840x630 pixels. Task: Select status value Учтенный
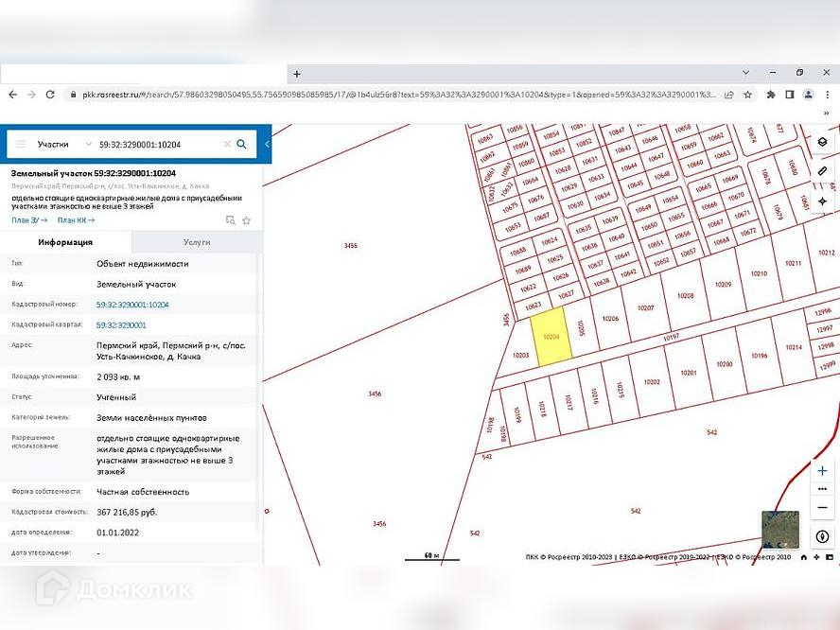coord(116,397)
